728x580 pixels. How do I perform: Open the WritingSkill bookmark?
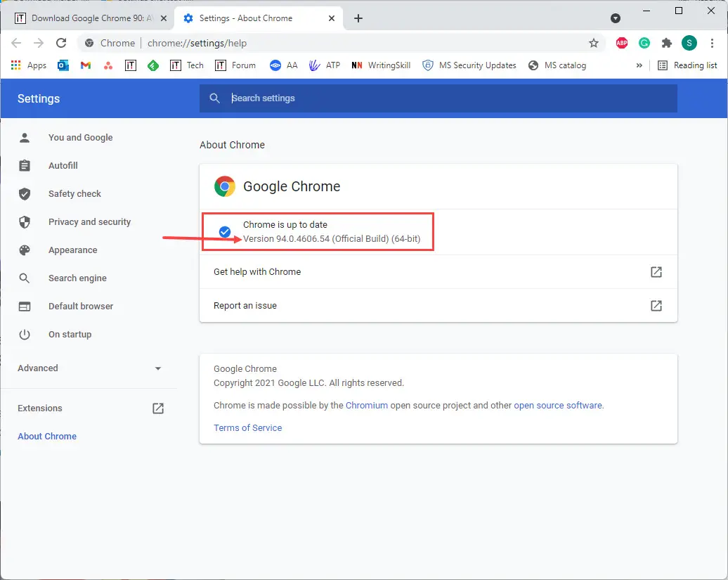(x=381, y=65)
